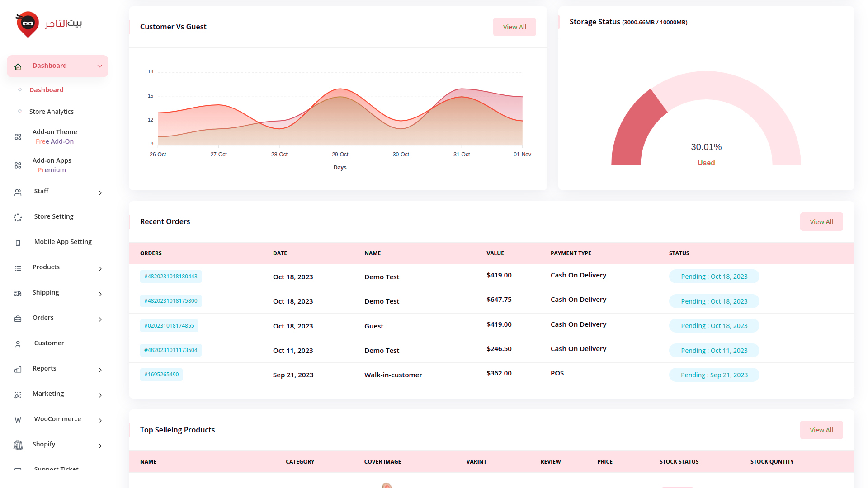
Task: Click the Reports bar chart icon
Action: coord(18,370)
